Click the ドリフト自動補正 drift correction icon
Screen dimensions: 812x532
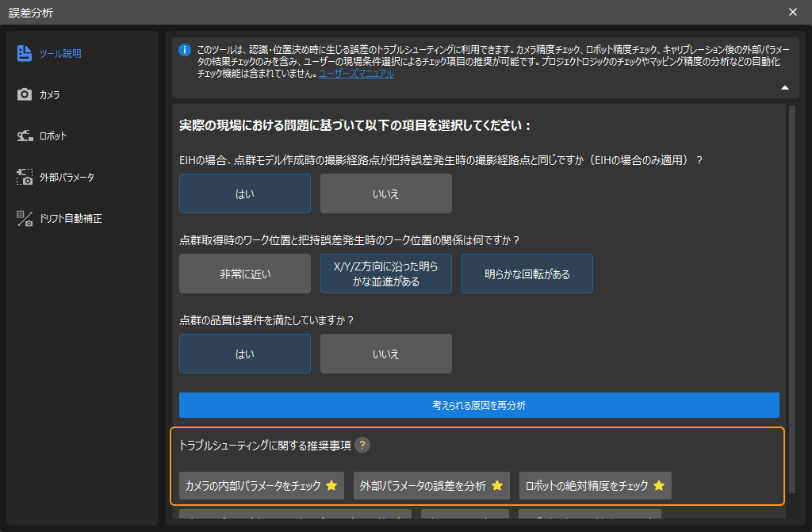pyautogui.click(x=25, y=218)
